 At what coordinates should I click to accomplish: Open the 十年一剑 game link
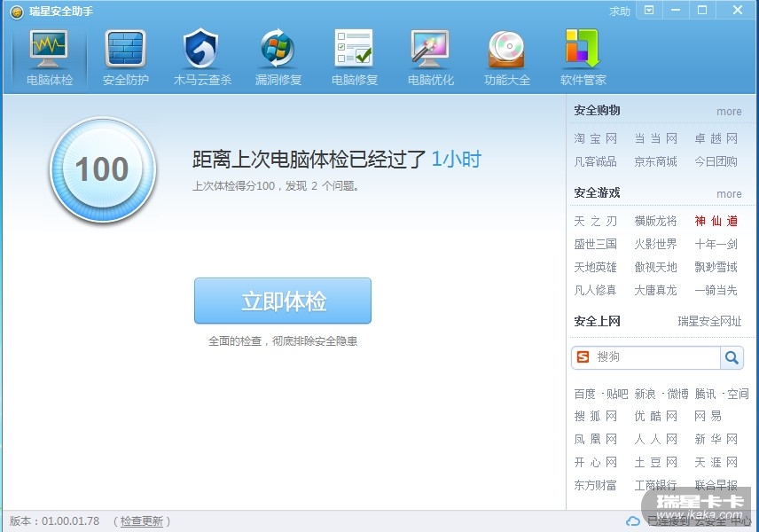click(716, 244)
